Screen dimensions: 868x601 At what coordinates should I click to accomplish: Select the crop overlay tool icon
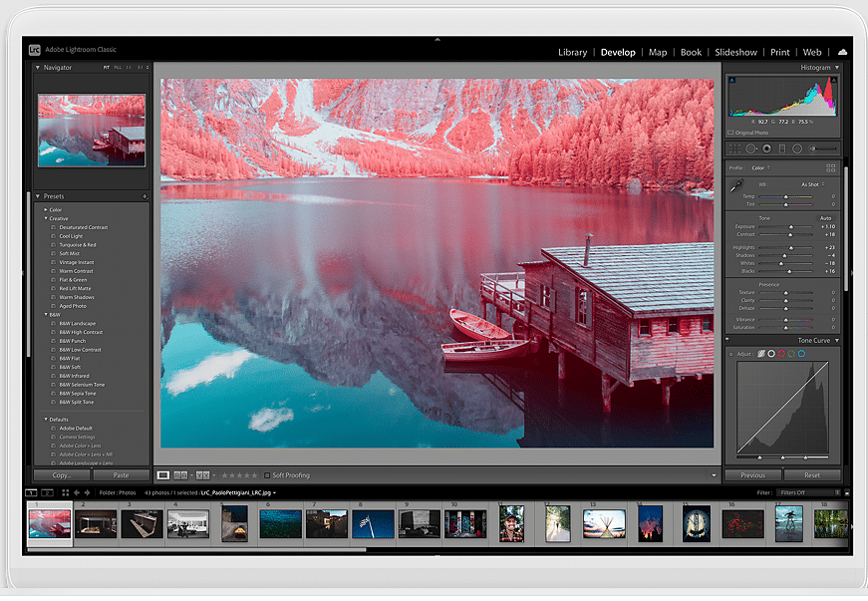734,149
